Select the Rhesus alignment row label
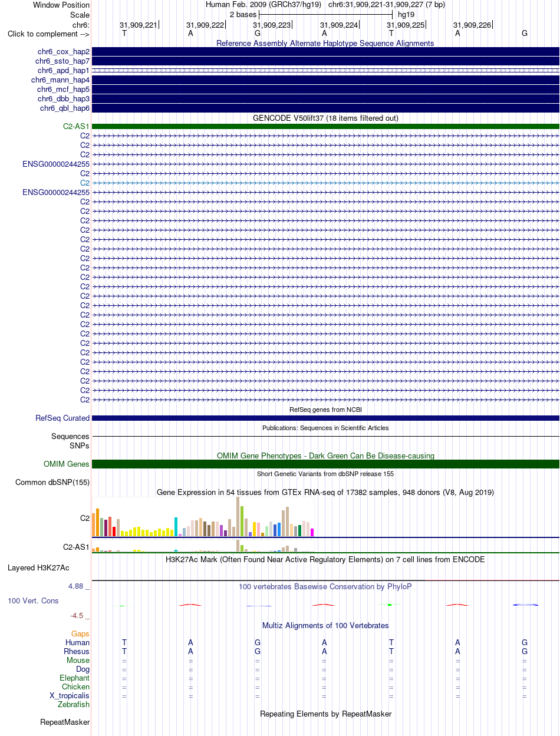The width and height of the screenshot is (560, 736). [x=77, y=652]
